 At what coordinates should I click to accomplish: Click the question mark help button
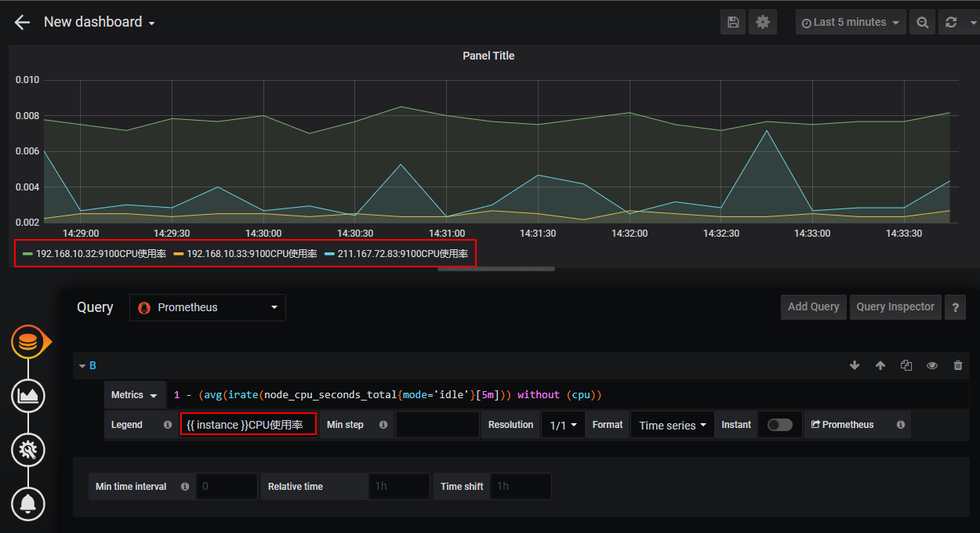(955, 307)
